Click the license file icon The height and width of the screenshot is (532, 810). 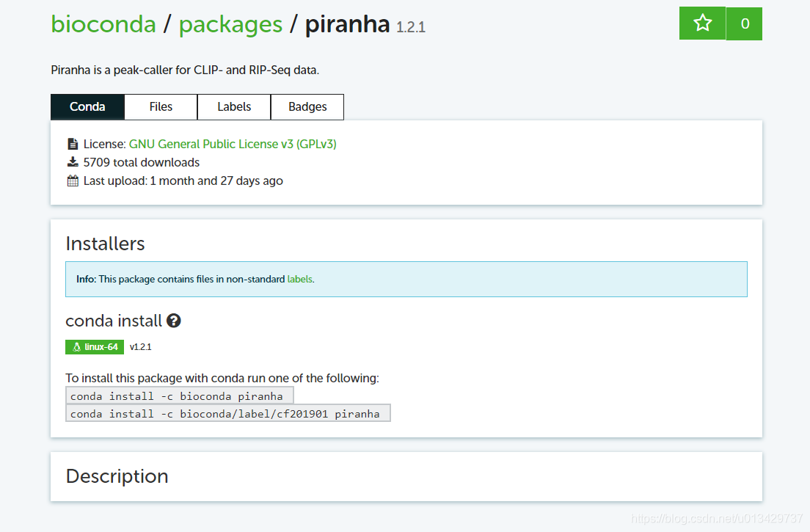pyautogui.click(x=73, y=144)
